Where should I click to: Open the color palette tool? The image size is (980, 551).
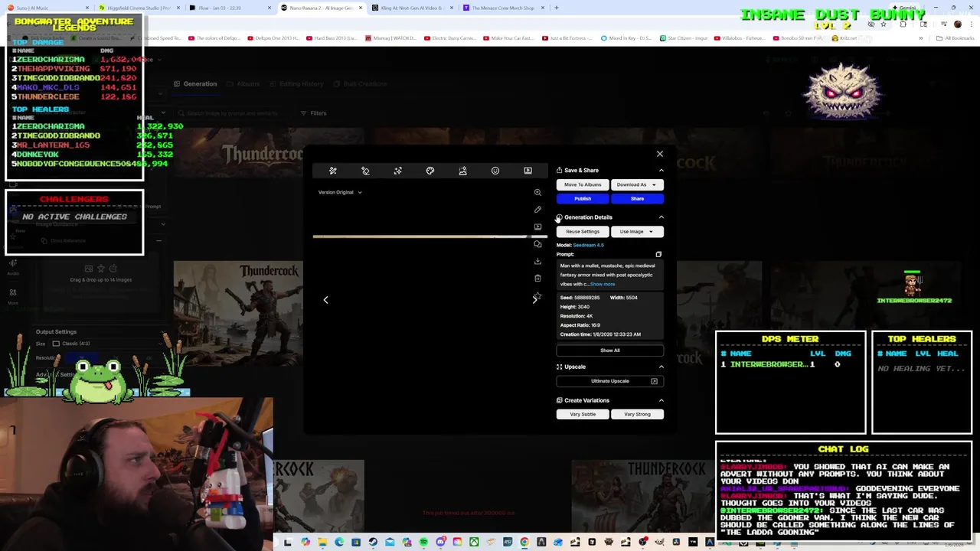tap(430, 171)
